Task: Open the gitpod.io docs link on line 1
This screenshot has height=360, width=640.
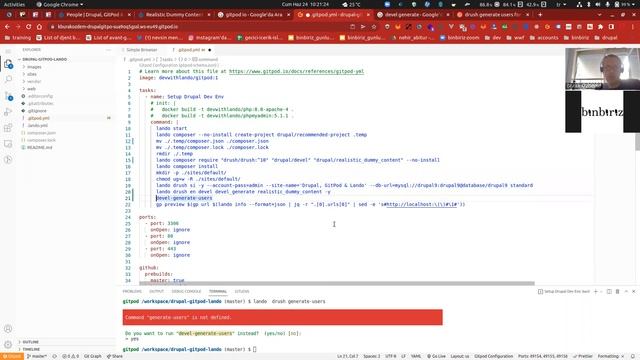Action: [296, 71]
